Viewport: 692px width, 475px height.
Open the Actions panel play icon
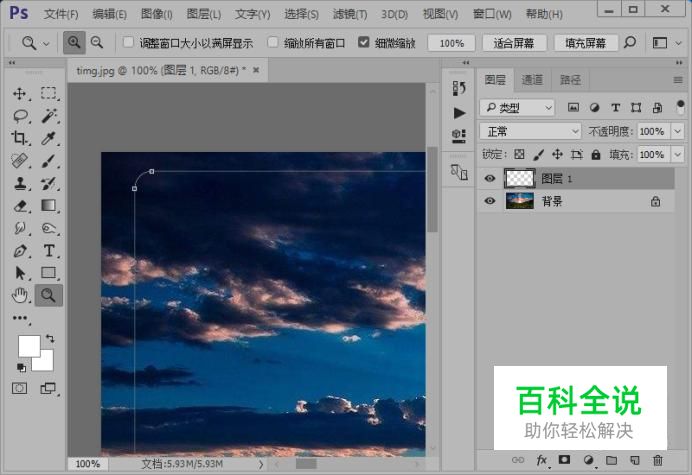[x=459, y=113]
